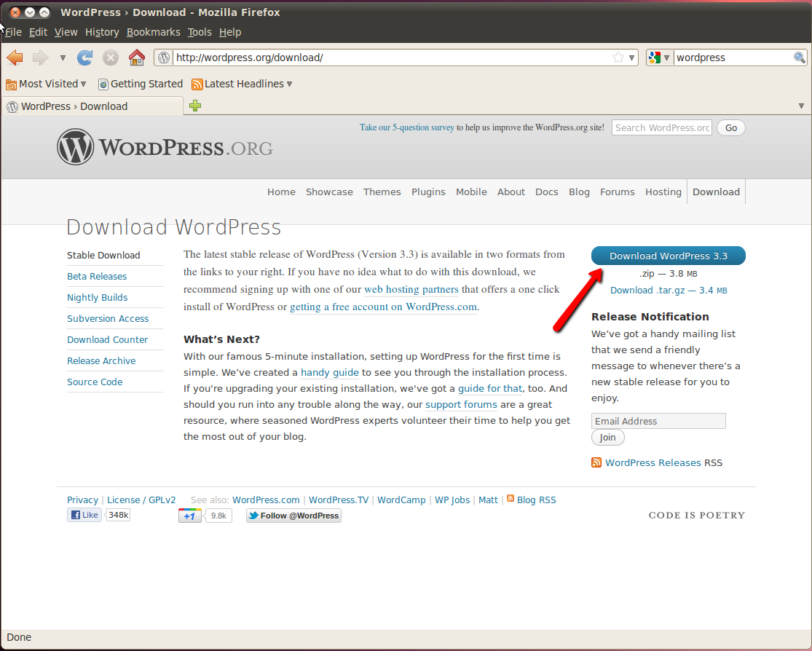Screen dimensions: 812x651
Task: Click the Facebook Like button
Action: 84,515
